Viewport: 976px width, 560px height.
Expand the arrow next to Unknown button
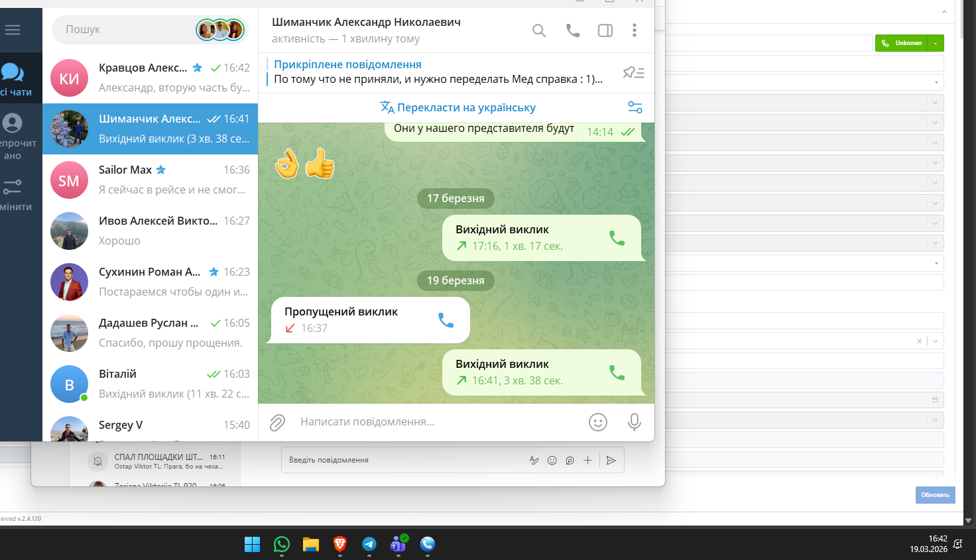click(x=936, y=43)
